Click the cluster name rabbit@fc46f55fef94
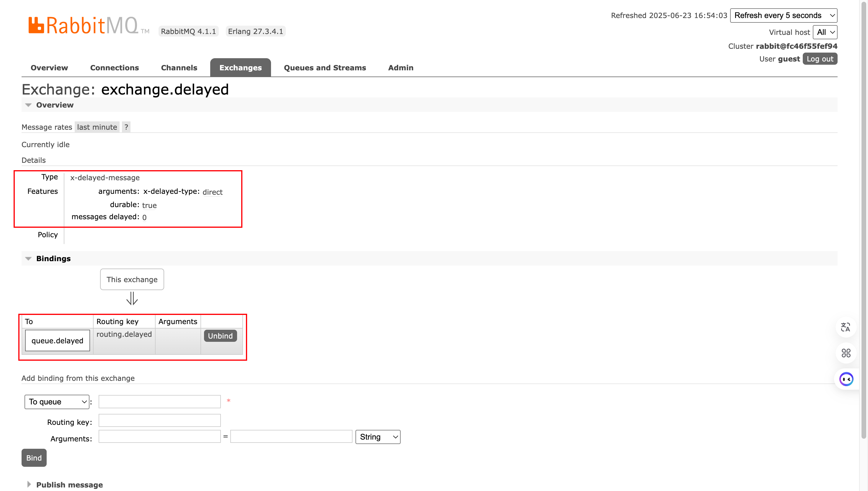 tap(797, 46)
